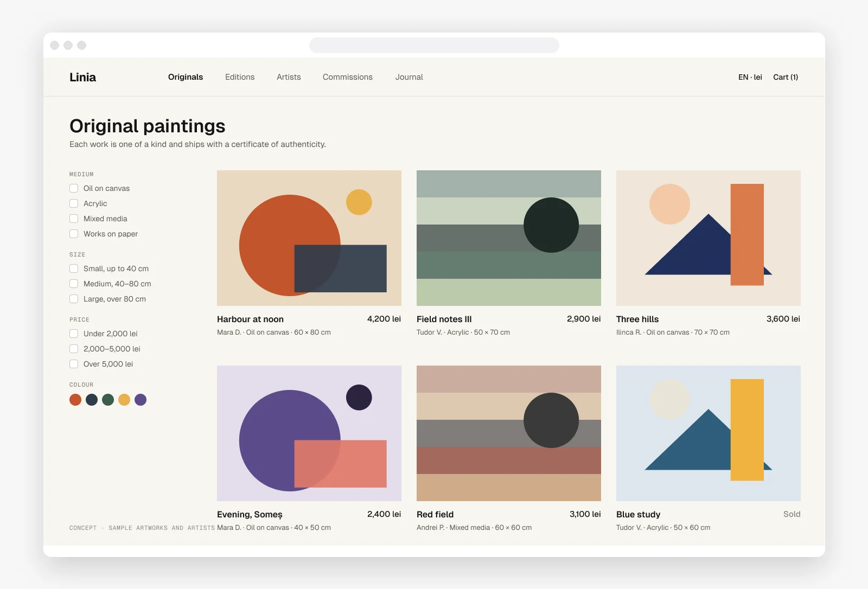Go to Editions in navigation
The width and height of the screenshot is (868, 589).
pos(240,77)
